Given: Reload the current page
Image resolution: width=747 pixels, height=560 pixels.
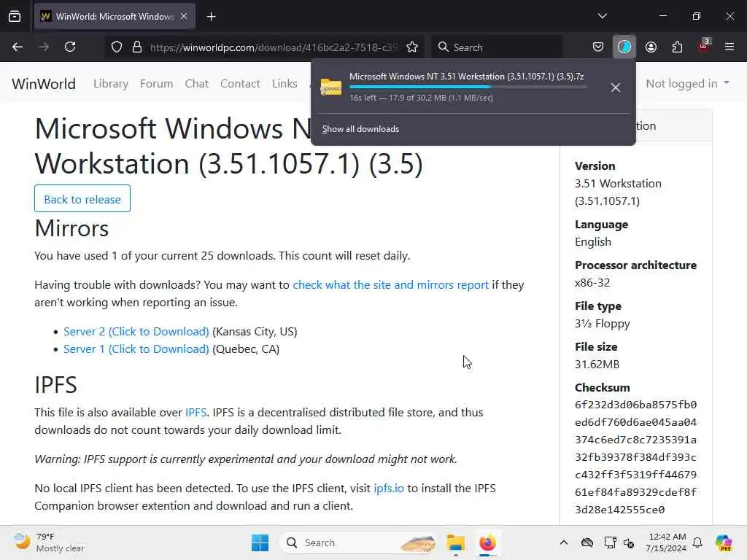Looking at the screenshot, I should coord(70,47).
